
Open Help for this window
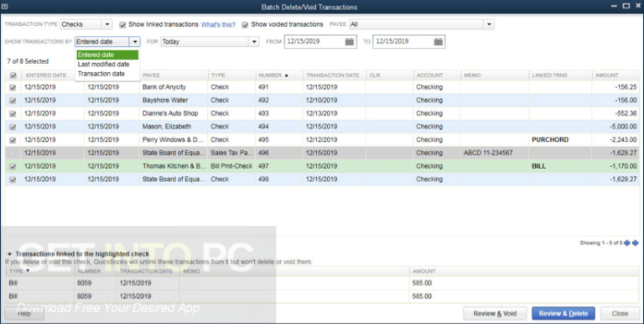tap(24, 313)
